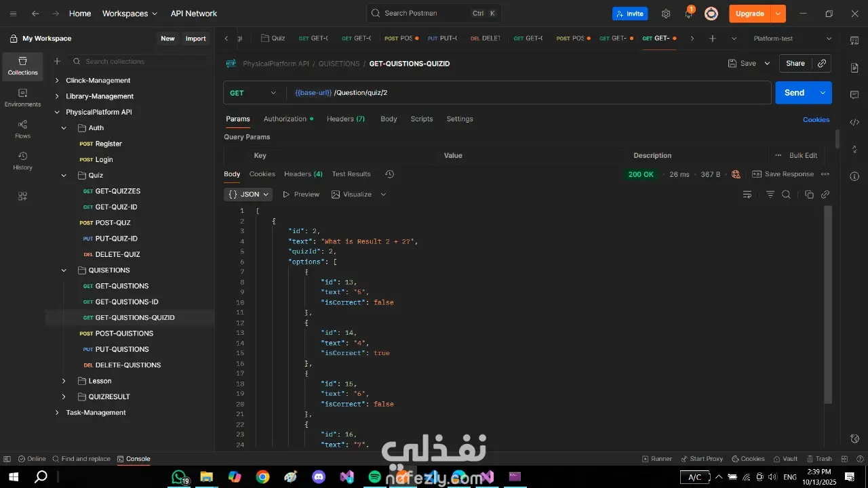Add a new request tab

click(712, 39)
